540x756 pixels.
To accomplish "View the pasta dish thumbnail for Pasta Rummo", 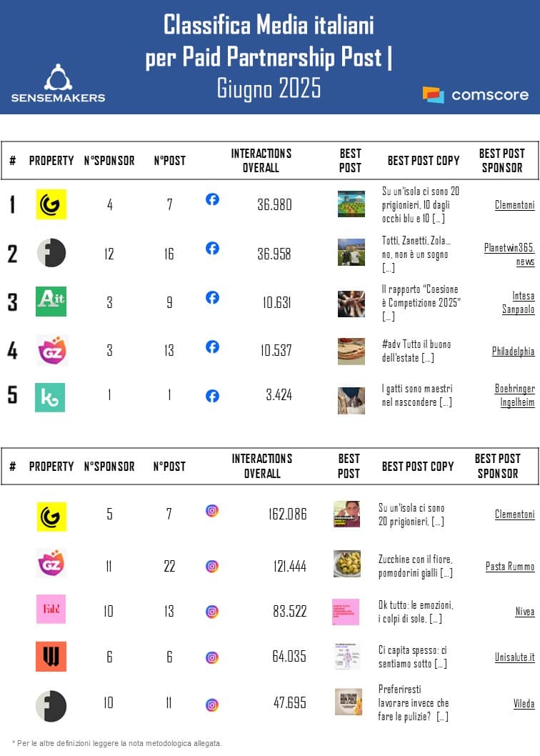I will 347,564.
